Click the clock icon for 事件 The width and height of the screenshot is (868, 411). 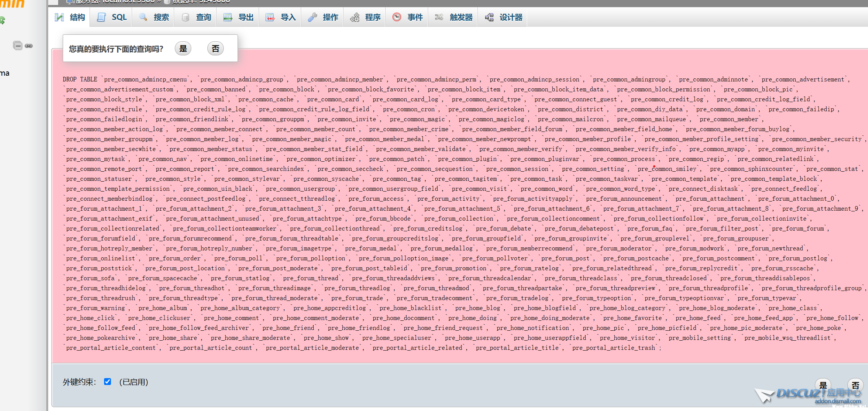[x=397, y=17]
